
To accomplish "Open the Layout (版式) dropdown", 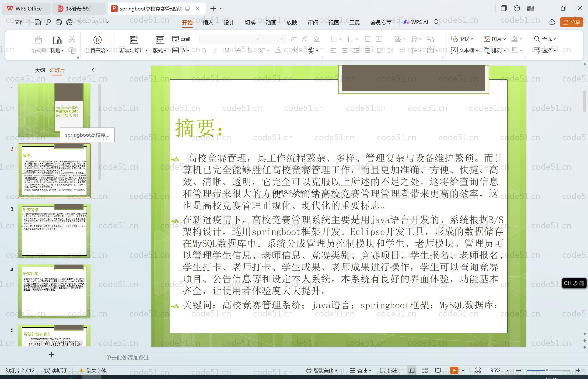I will [x=159, y=50].
